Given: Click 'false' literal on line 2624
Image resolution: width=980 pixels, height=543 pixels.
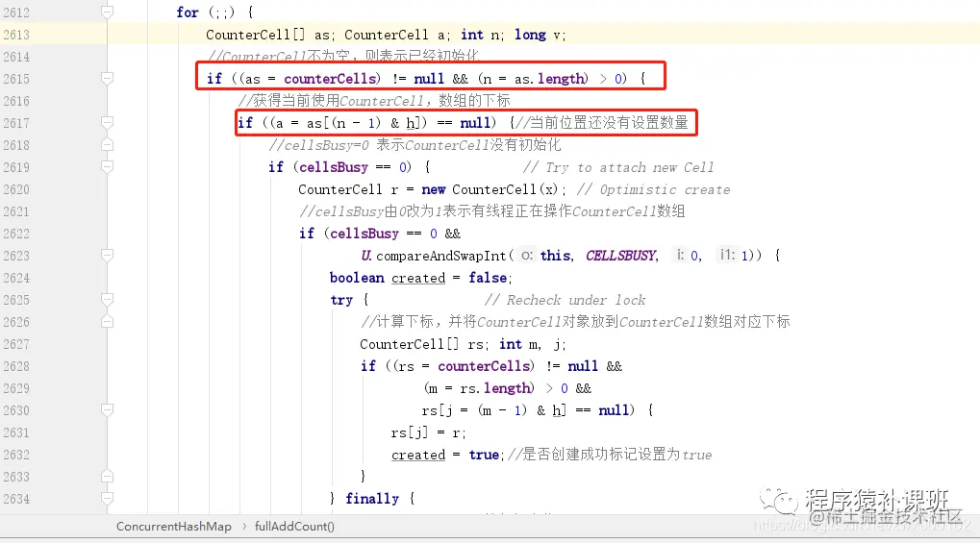Looking at the screenshot, I should [488, 278].
